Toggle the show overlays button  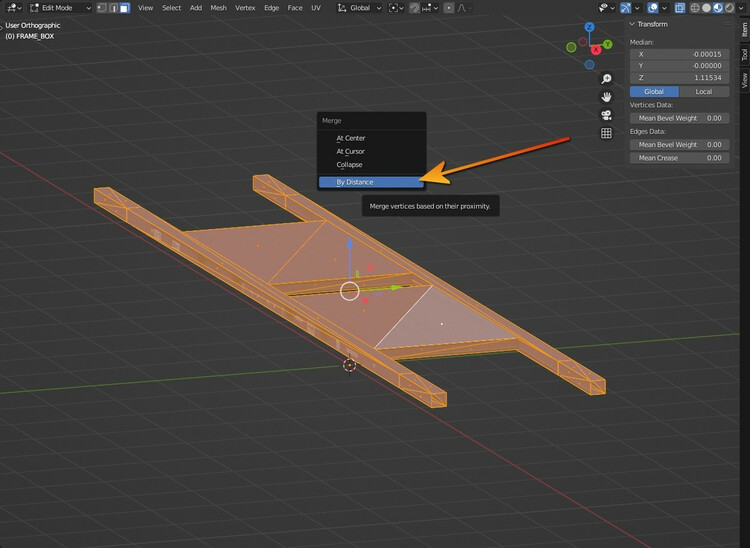pyautogui.click(x=652, y=8)
